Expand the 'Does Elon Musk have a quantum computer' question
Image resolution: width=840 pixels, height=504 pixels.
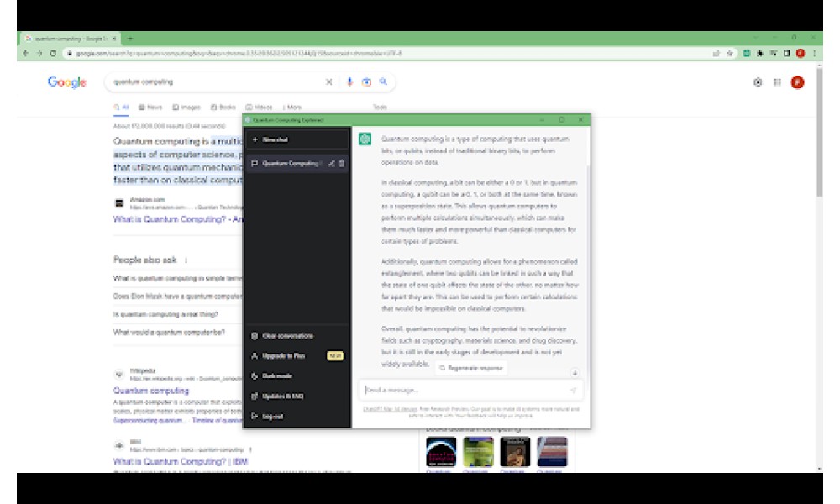click(x=177, y=297)
